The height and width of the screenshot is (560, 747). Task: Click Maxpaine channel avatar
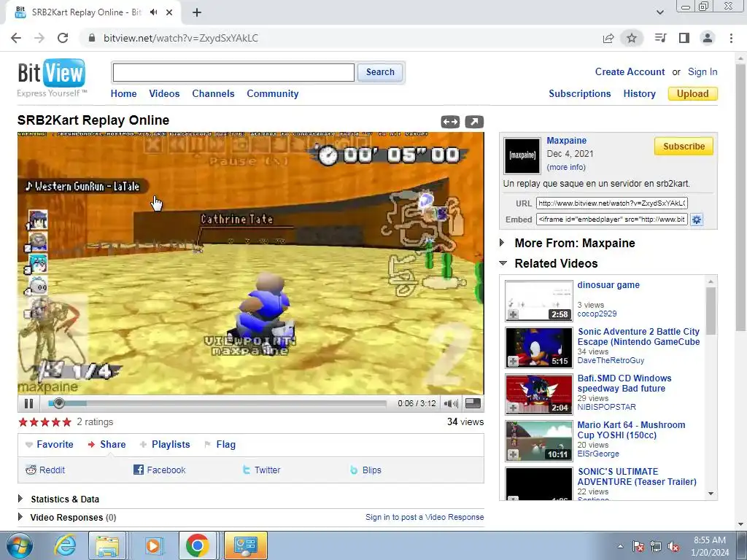(x=522, y=155)
